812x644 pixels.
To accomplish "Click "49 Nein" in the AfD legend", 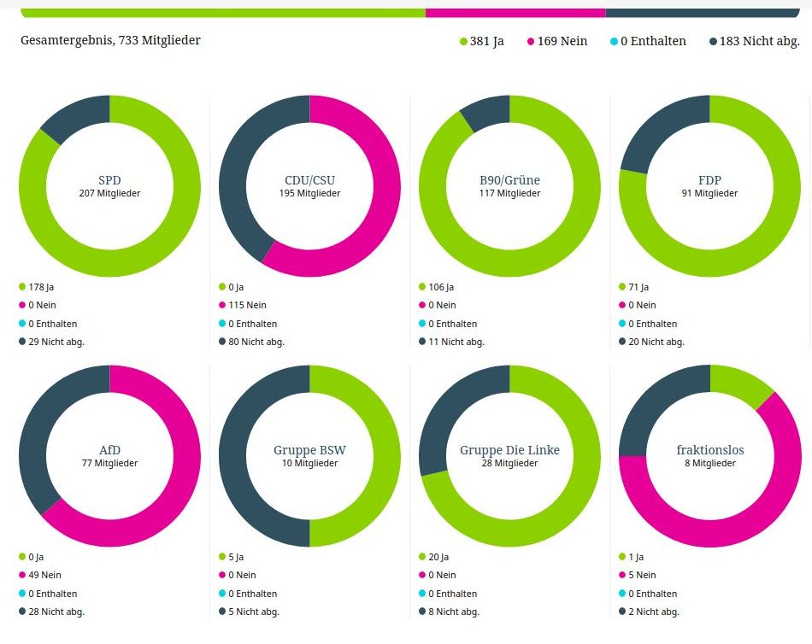I will (40, 575).
